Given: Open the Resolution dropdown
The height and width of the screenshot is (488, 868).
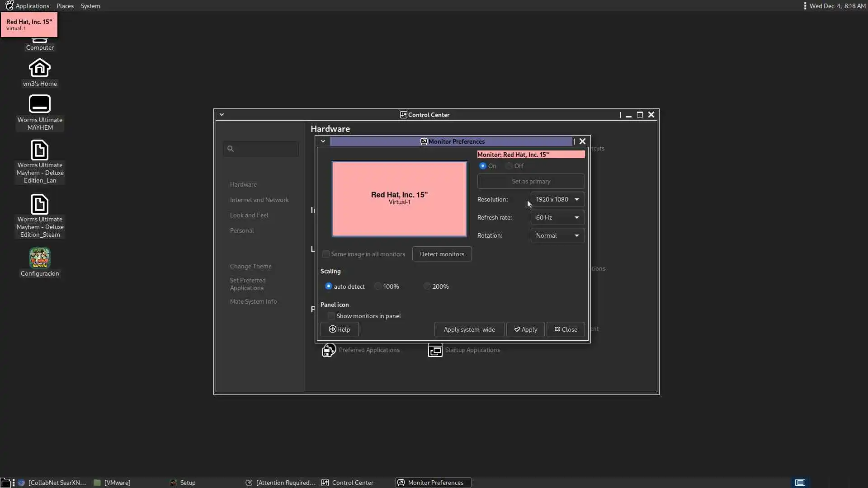Looking at the screenshot, I should [x=557, y=199].
